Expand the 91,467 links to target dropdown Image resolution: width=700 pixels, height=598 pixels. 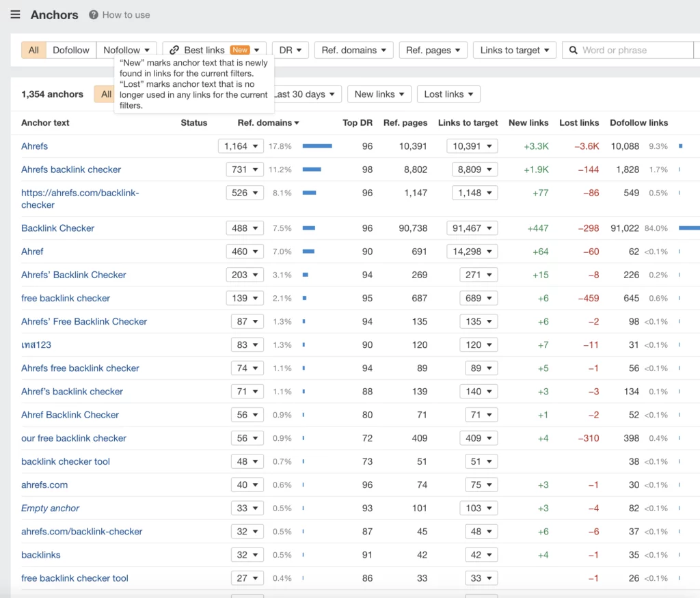472,228
